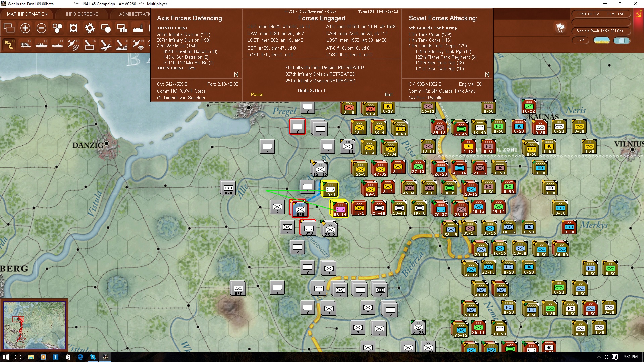This screenshot has width=644, height=362.
Task: Expand the Soviet forces list [v] arrow
Action: click(x=487, y=74)
